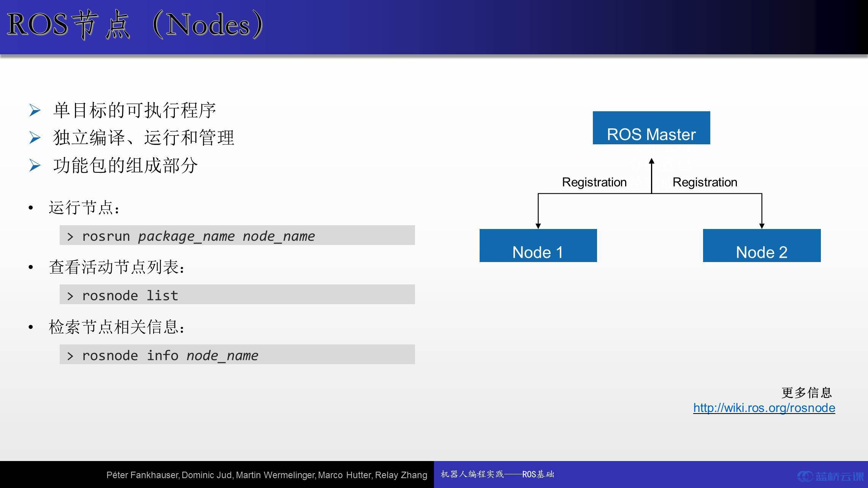Click the left Registration label
The width and height of the screenshot is (868, 488).
pos(594,182)
